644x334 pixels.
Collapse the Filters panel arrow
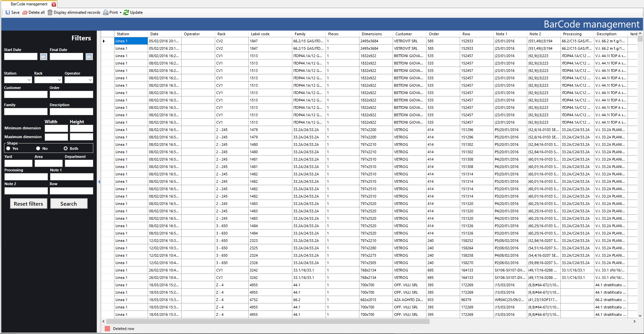[x=99, y=182]
